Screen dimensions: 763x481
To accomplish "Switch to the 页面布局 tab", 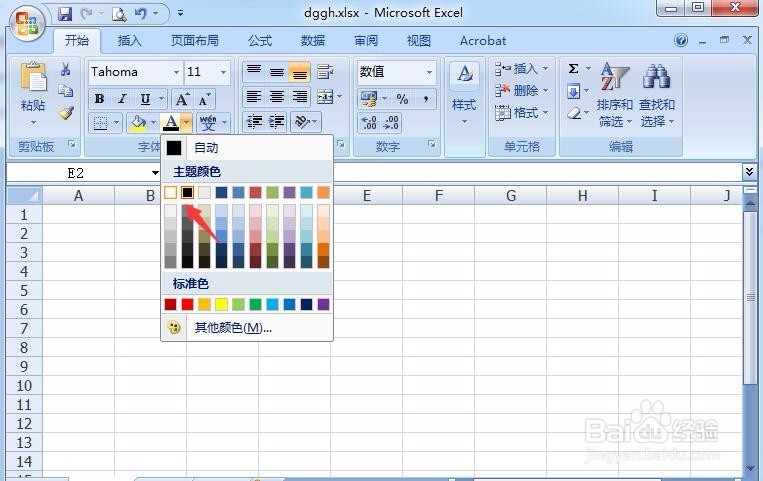I will click(x=195, y=41).
